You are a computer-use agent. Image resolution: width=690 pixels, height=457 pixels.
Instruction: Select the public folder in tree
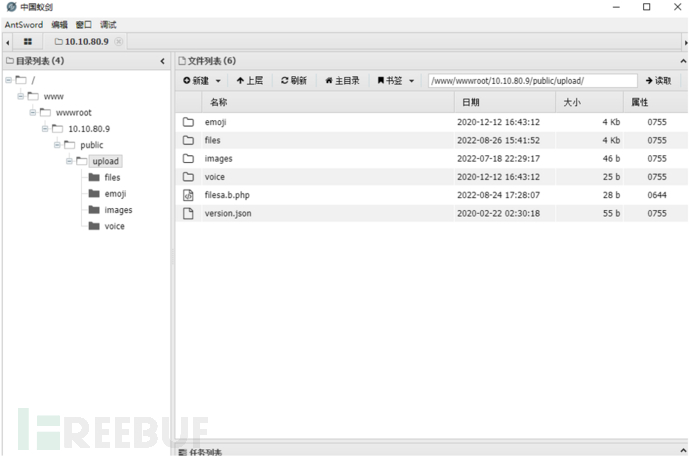coord(92,145)
